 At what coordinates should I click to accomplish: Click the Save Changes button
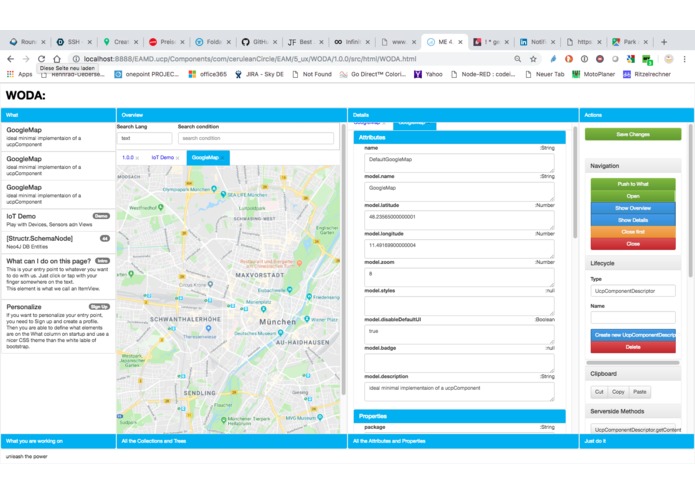pyautogui.click(x=633, y=134)
